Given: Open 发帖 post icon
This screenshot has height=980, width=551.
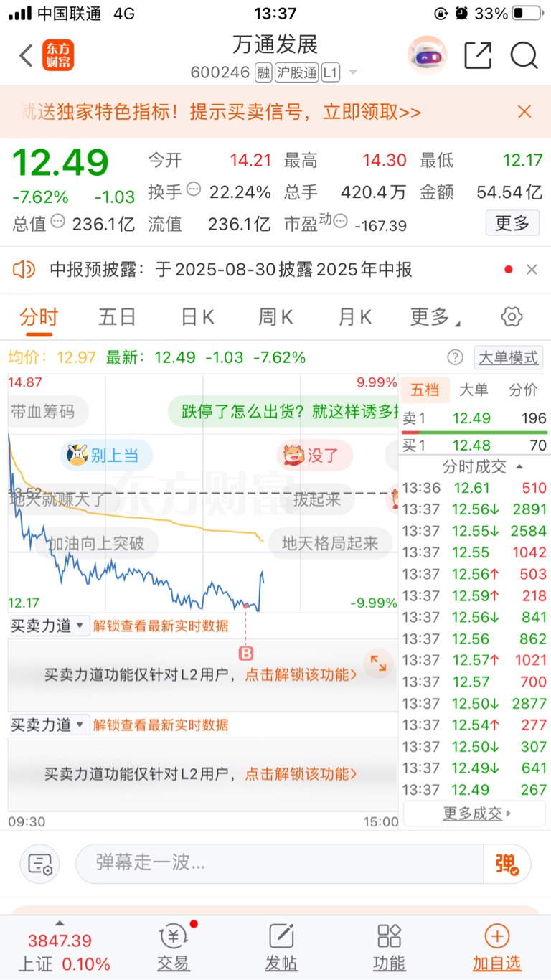Looking at the screenshot, I should pyautogui.click(x=281, y=947).
